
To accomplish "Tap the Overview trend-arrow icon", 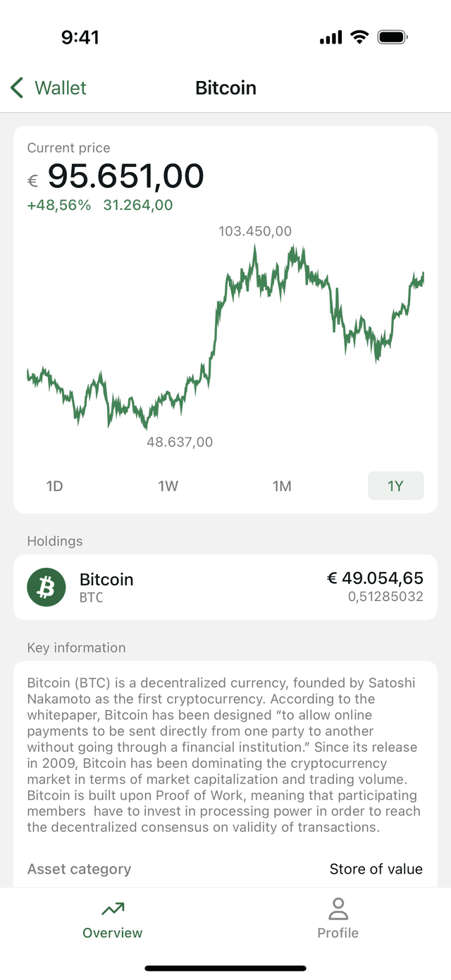I will pyautogui.click(x=113, y=910).
